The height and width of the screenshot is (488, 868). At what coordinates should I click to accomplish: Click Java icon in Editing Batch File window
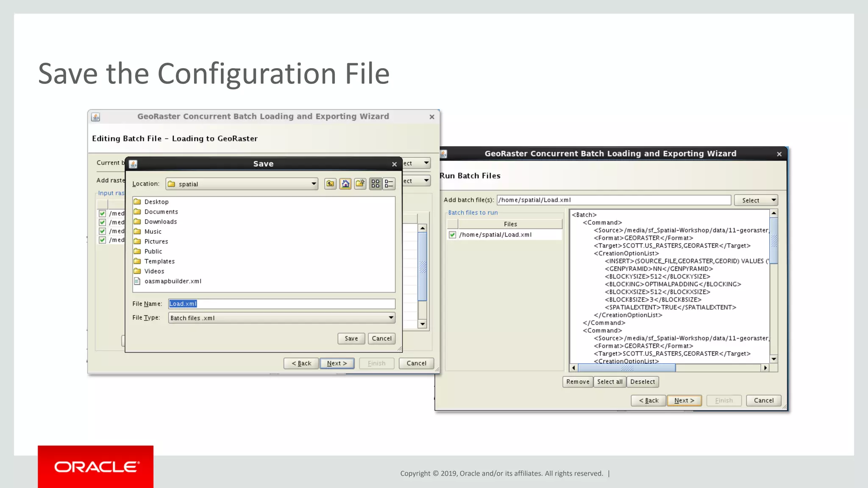coord(96,117)
